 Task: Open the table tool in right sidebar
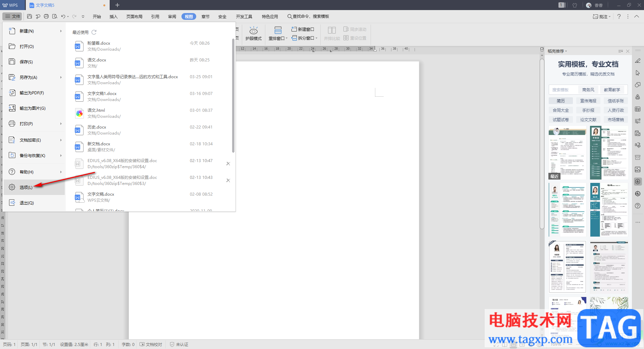pos(638,109)
